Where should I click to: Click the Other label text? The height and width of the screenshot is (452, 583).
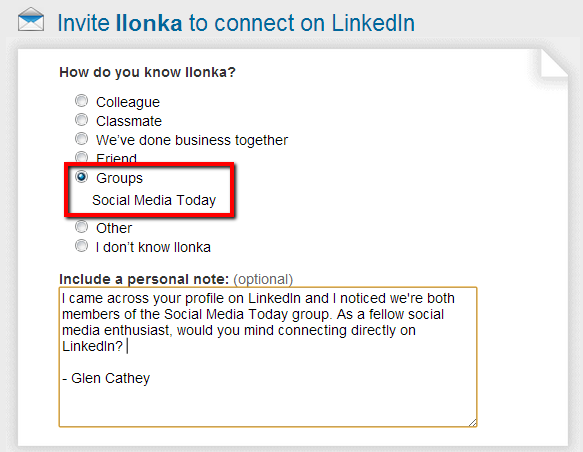click(114, 228)
